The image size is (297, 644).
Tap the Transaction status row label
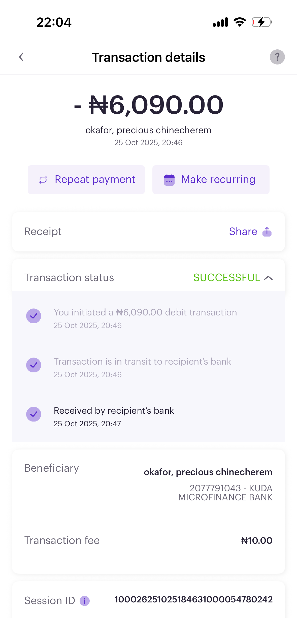69,278
